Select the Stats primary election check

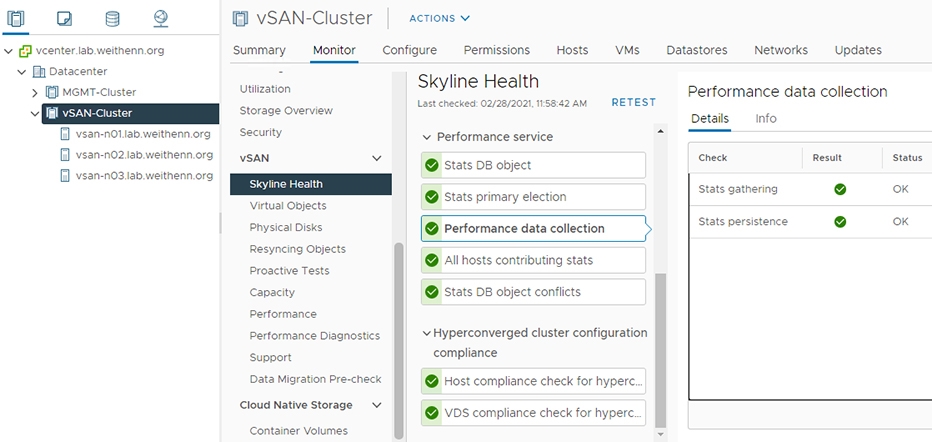533,197
